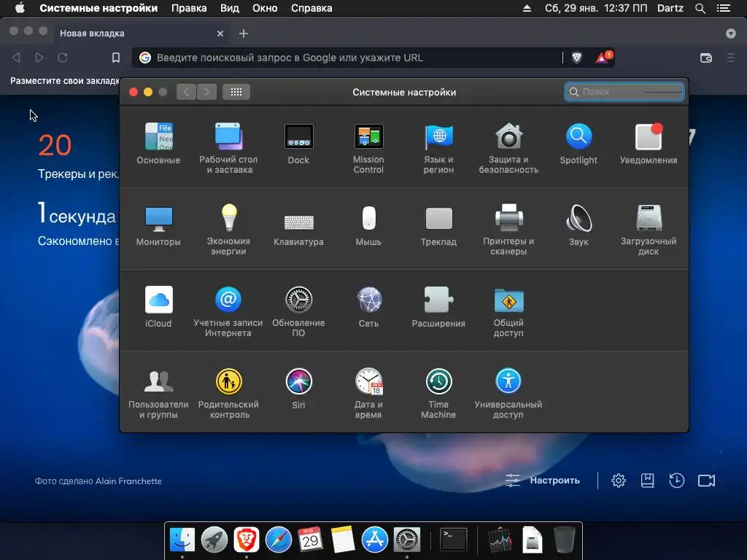Open Siri preferences

[298, 389]
